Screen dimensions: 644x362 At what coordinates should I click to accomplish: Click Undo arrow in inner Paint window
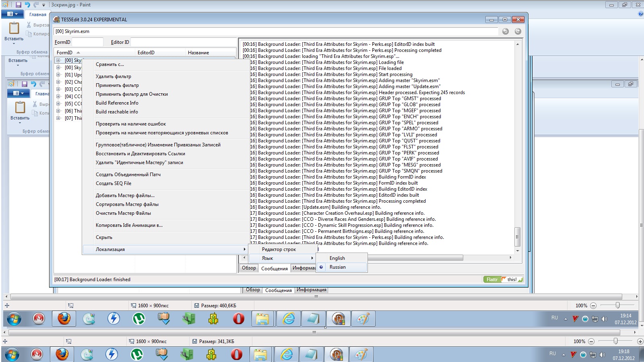click(x=33, y=84)
